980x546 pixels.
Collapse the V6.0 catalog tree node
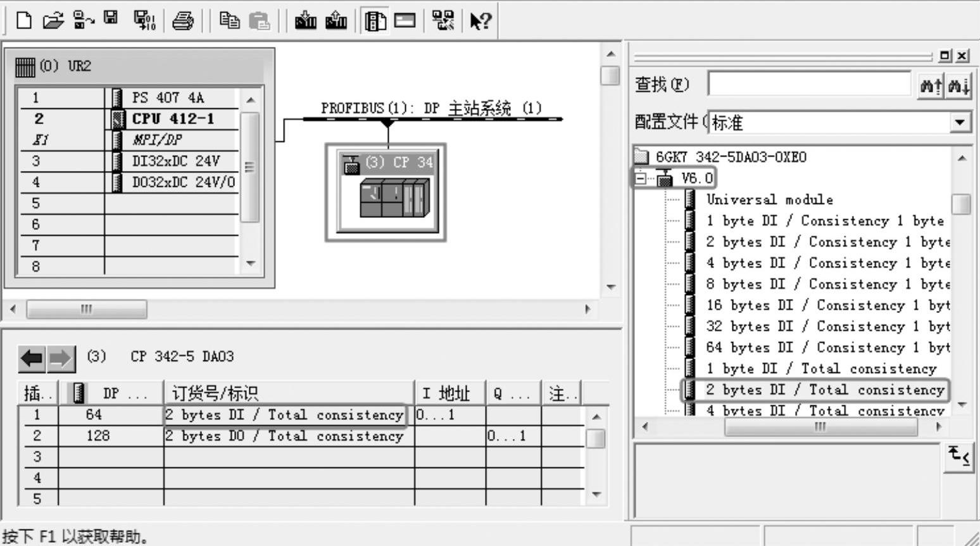641,179
